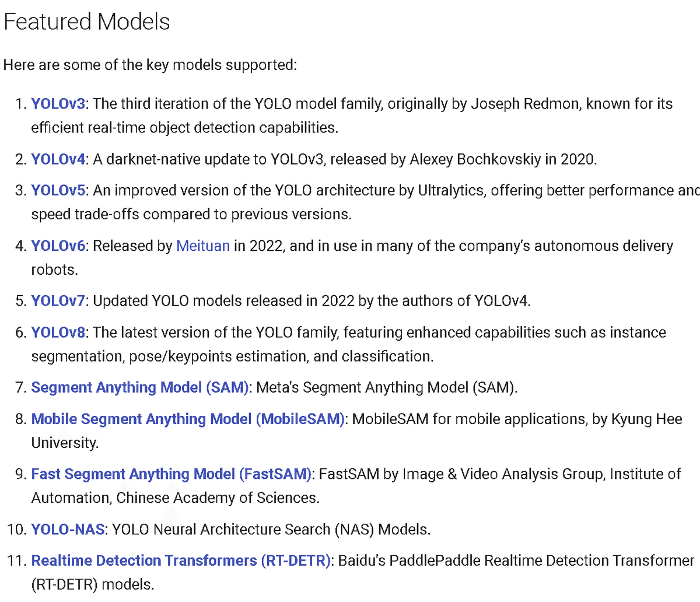
Task: Open Mobile Segment Anything Model (MobileSAM) link
Action: (x=188, y=419)
